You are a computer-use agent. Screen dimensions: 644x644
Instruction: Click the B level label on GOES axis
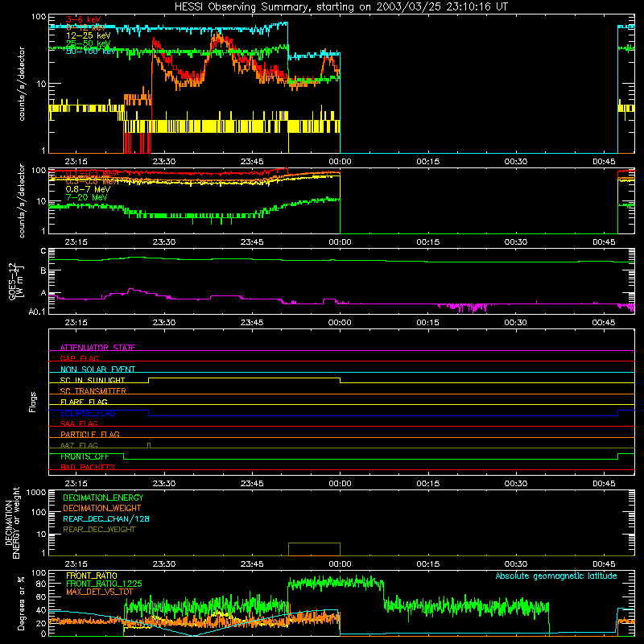[x=43, y=270]
